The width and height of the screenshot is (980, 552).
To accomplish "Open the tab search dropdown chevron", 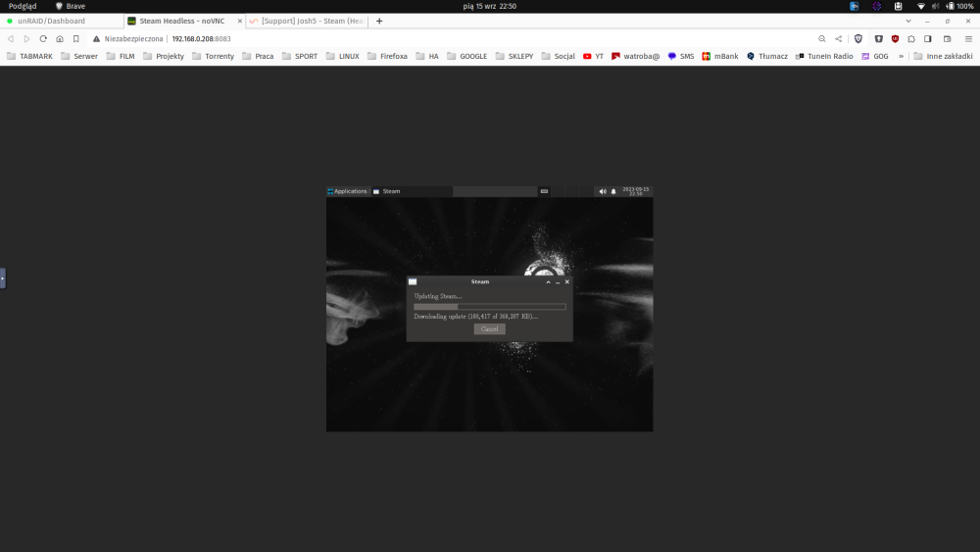I will pos(908,22).
